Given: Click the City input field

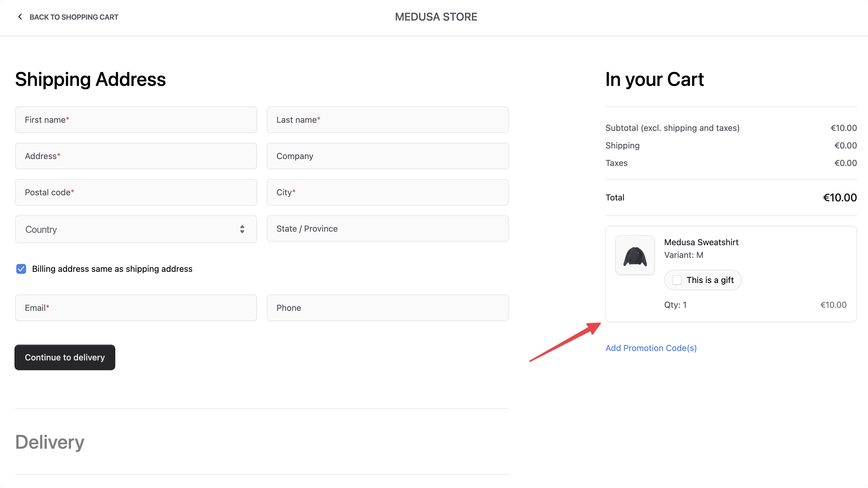Looking at the screenshot, I should 387,192.
